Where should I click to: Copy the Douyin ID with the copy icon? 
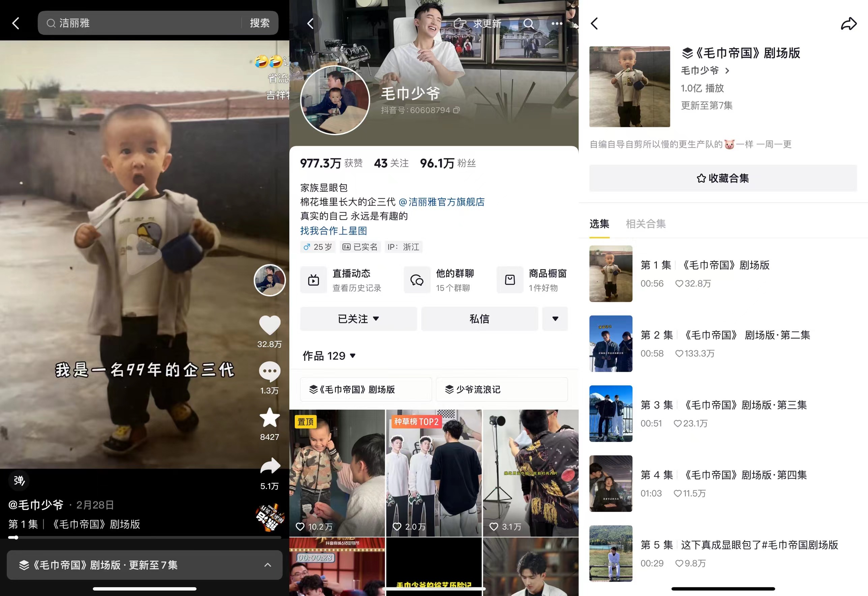pos(456,110)
